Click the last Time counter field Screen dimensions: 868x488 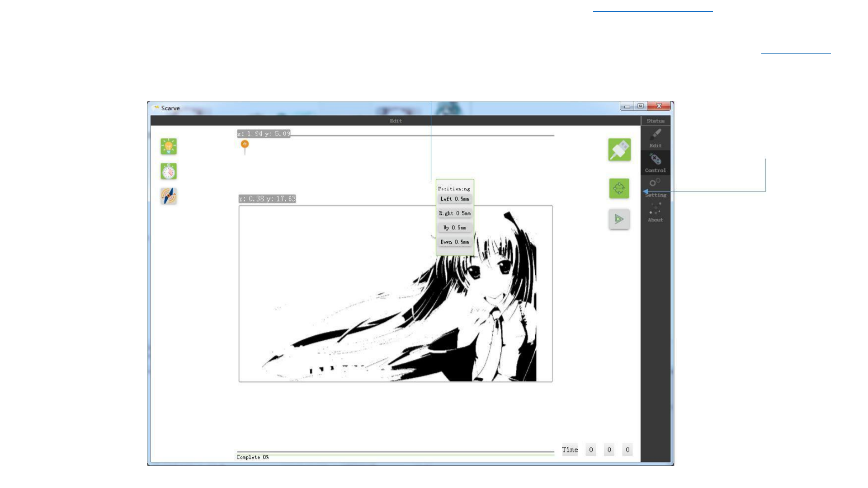click(627, 450)
